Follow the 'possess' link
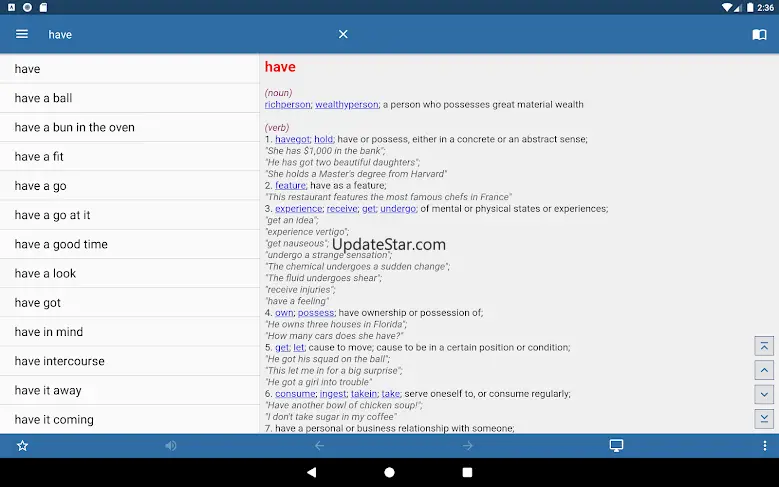This screenshot has height=487, width=779. click(x=316, y=313)
